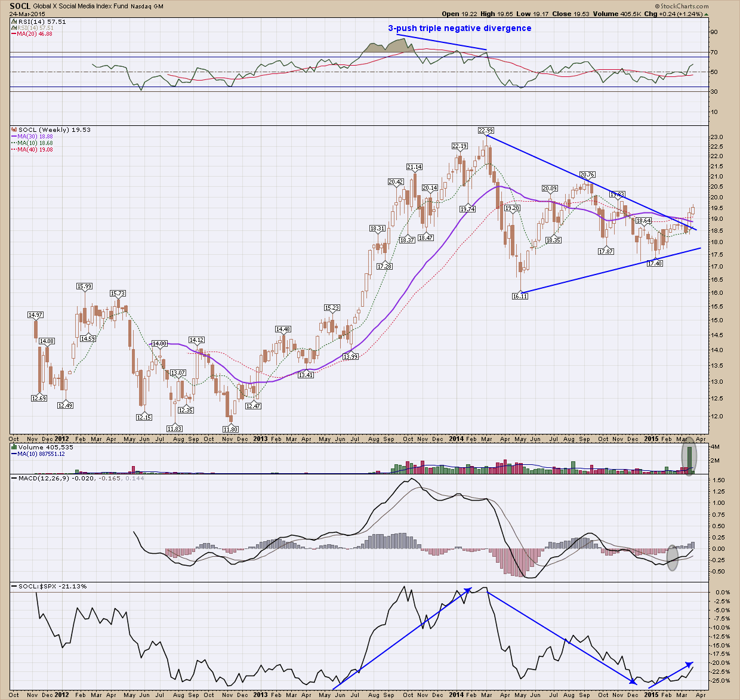This screenshot has width=740, height=700.
Task: Click the candlestick icon beside SOCL (Weekly)
Action: coord(15,129)
